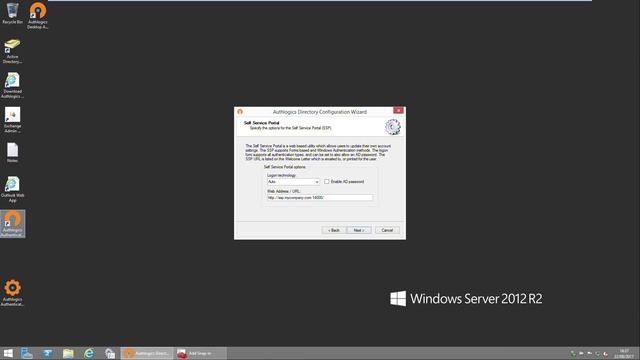Image resolution: width=640 pixels, height=360 pixels.
Task: Switch to Authlogics Directory taskbar window
Action: [147, 353]
